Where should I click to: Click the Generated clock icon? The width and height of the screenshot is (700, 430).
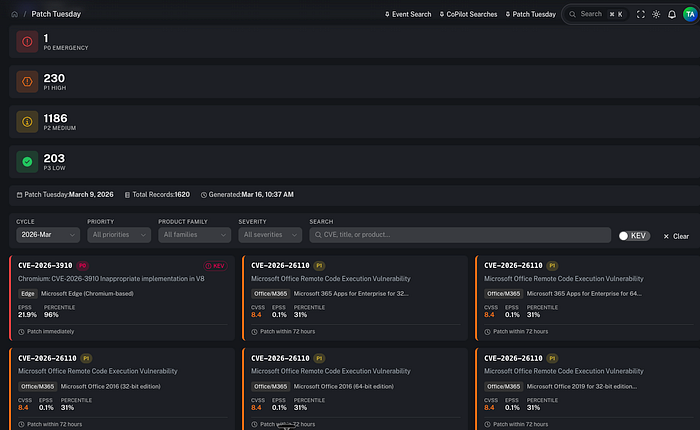[204, 195]
